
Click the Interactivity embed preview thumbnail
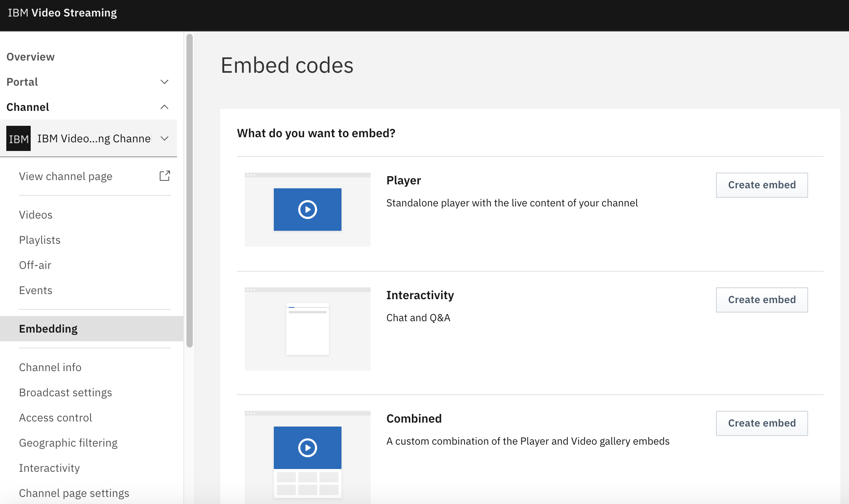point(308,329)
